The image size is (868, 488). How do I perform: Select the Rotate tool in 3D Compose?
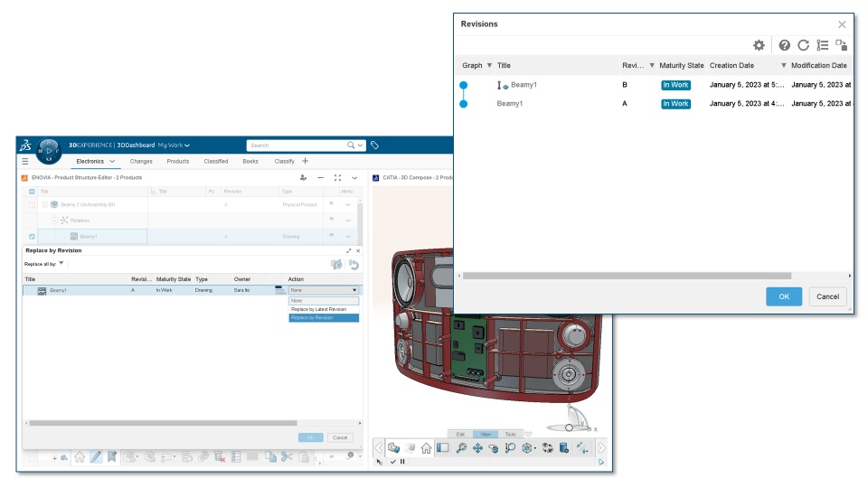494,448
